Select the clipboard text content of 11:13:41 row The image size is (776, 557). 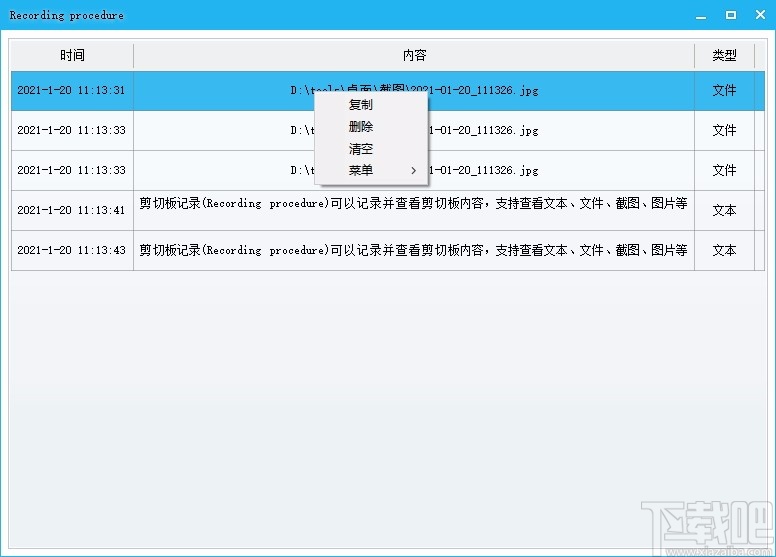(x=413, y=203)
